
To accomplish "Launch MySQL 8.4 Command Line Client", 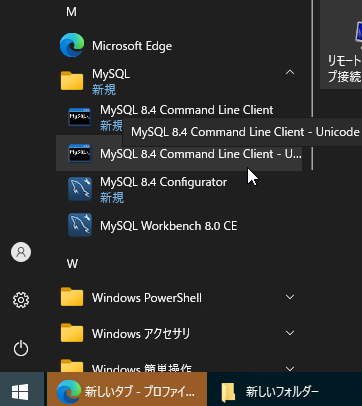I will 179,117.
